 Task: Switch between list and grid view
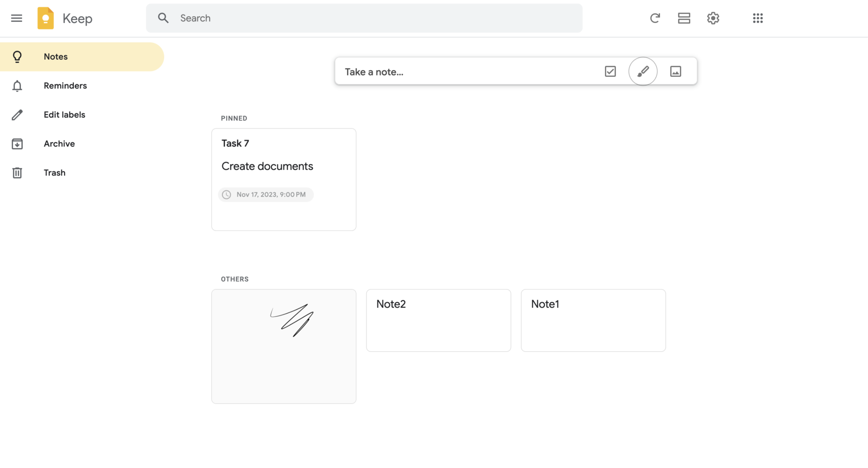pos(684,18)
